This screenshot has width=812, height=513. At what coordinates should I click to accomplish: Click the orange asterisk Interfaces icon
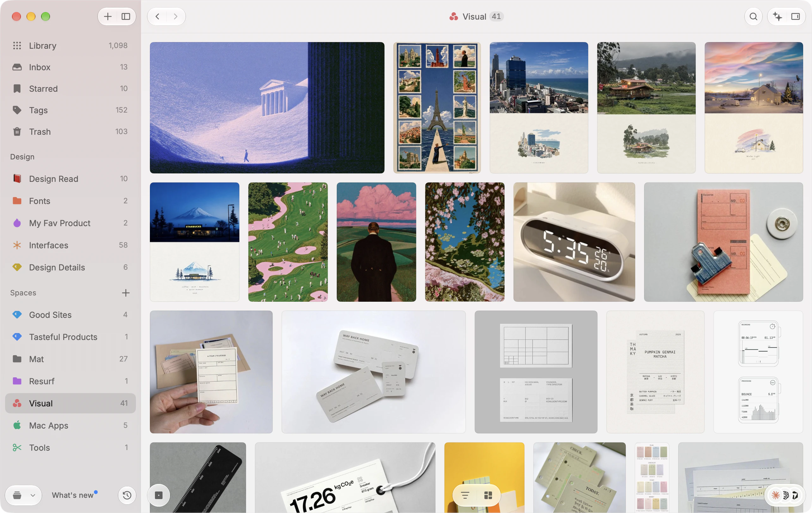coord(17,245)
